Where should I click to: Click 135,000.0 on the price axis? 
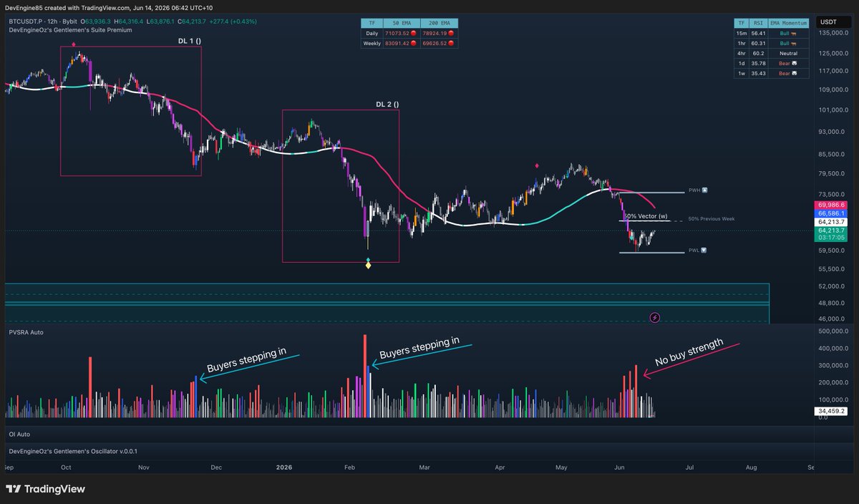click(833, 32)
